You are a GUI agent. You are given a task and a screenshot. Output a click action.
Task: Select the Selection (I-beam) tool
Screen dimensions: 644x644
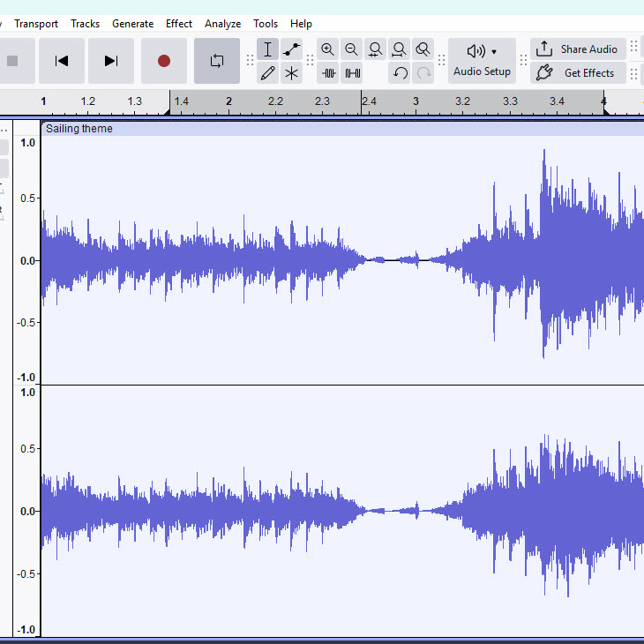268,49
